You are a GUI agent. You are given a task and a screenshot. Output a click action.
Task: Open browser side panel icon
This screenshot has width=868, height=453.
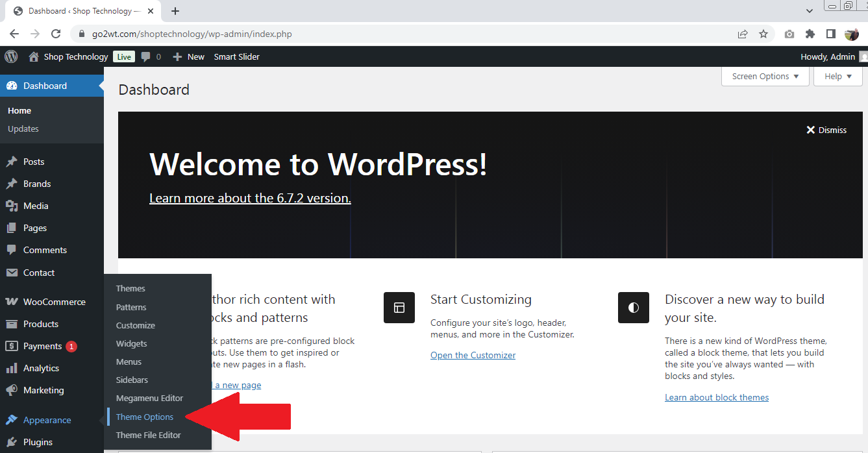(830, 34)
